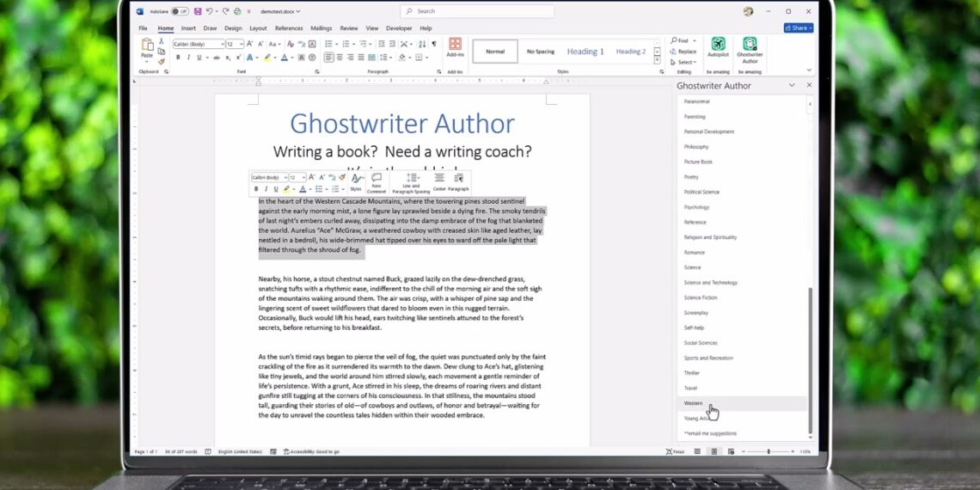Apply superscript formatting in ribbon
This screenshot has height=490, width=980.
tap(237, 58)
